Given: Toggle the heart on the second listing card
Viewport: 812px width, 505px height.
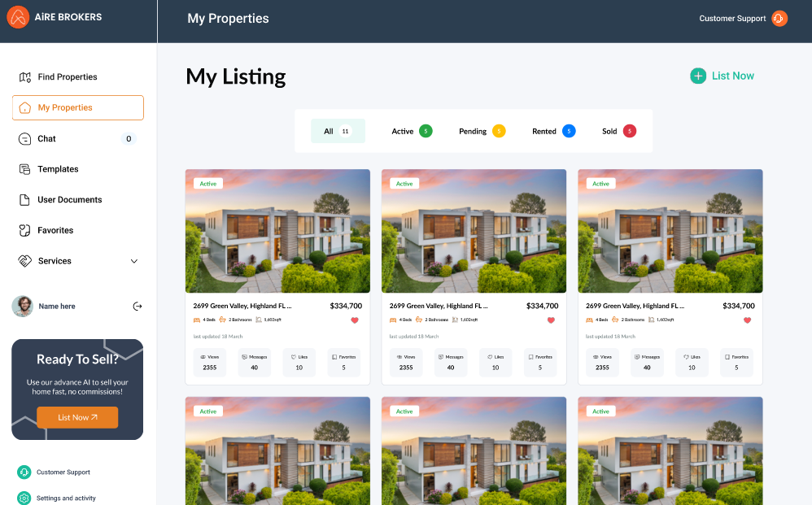Looking at the screenshot, I should [x=551, y=320].
